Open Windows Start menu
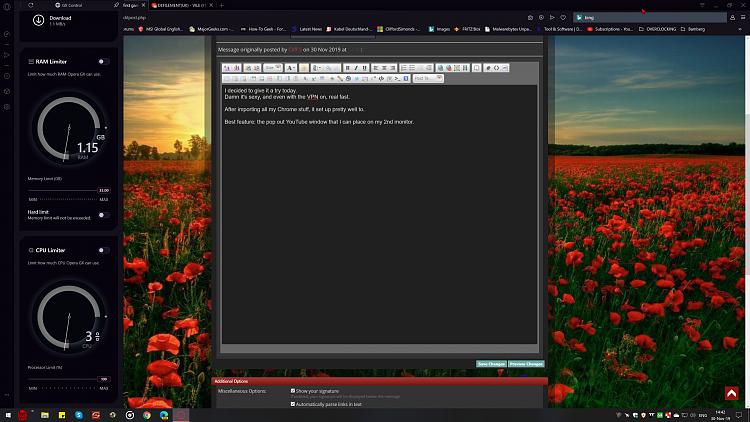 point(8,415)
